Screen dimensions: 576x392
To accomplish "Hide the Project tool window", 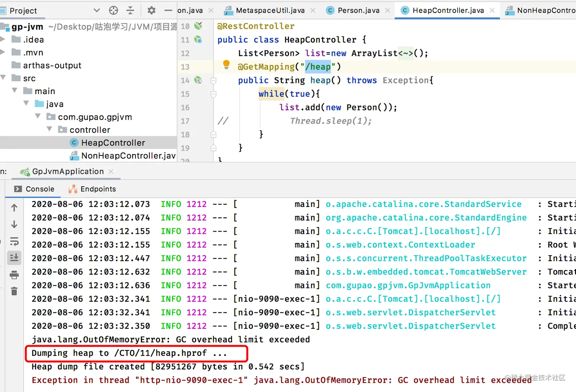I will tap(168, 10).
